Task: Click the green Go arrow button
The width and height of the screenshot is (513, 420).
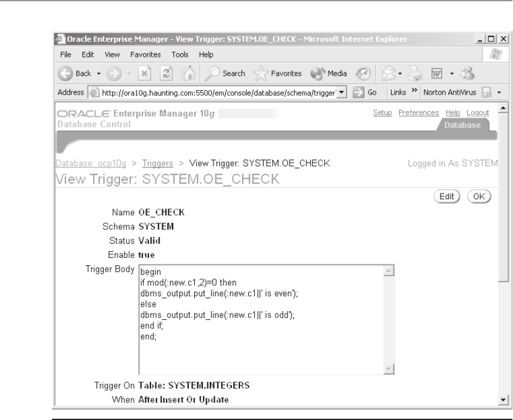Action: pyautogui.click(x=358, y=92)
